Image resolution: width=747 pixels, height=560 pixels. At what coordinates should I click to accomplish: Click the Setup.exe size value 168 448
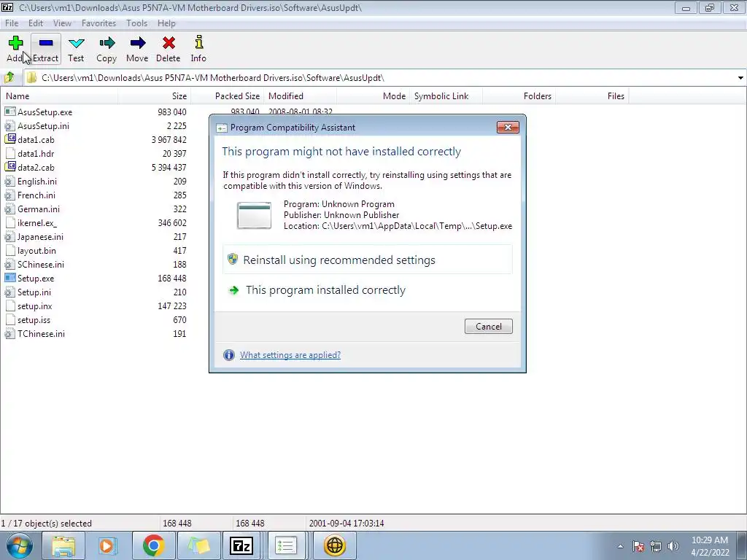[172, 278]
